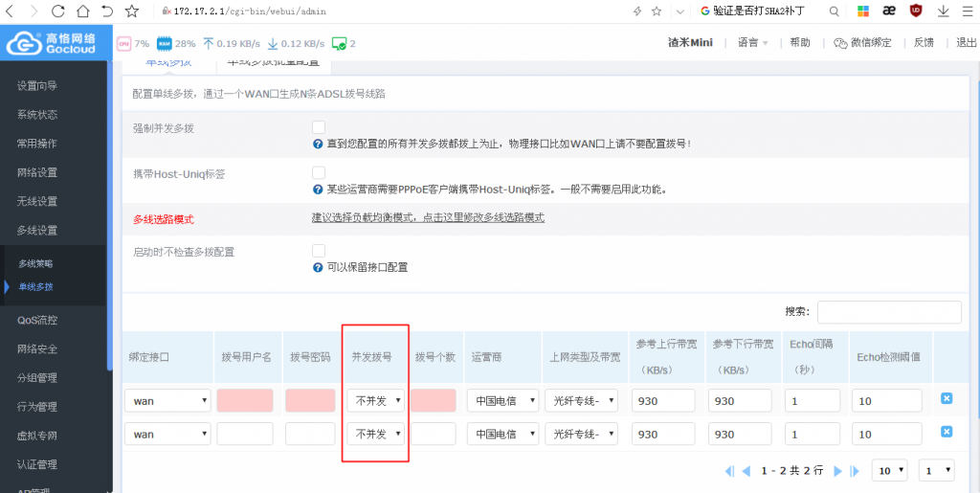Click help icon beside 可以保留接口配置
This screenshot has height=493, width=980.
click(318, 267)
